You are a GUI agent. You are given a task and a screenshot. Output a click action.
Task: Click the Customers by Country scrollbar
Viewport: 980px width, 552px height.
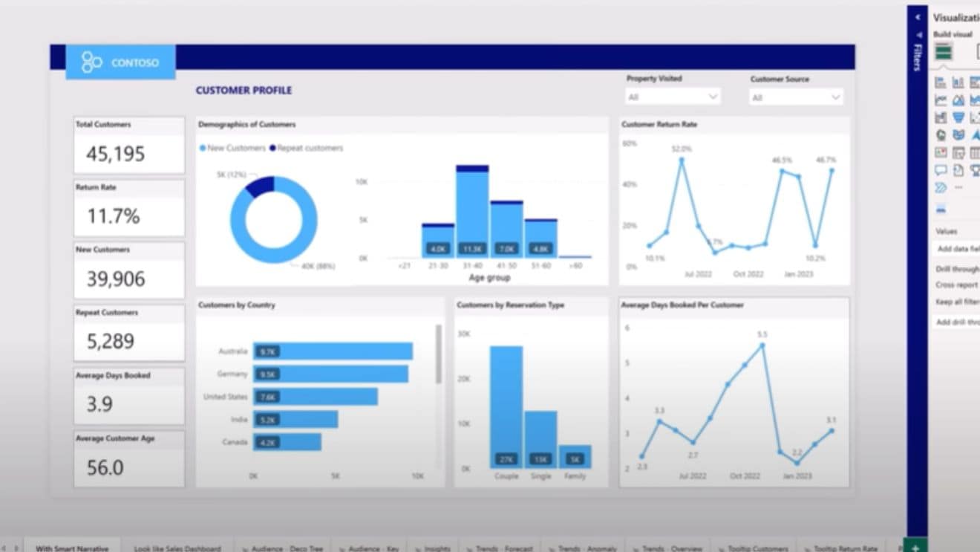(x=438, y=354)
